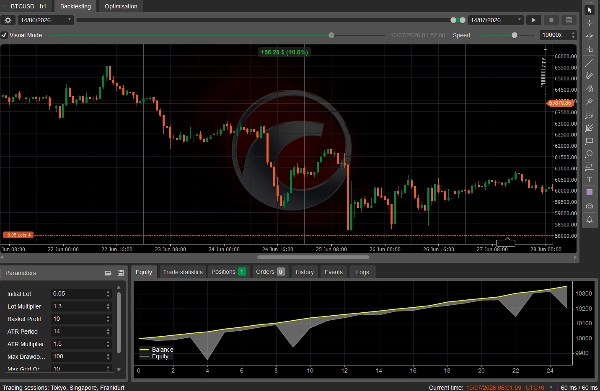Viewport: 600px width, 391px height.
Task: Open the Events tab
Action: [333, 272]
